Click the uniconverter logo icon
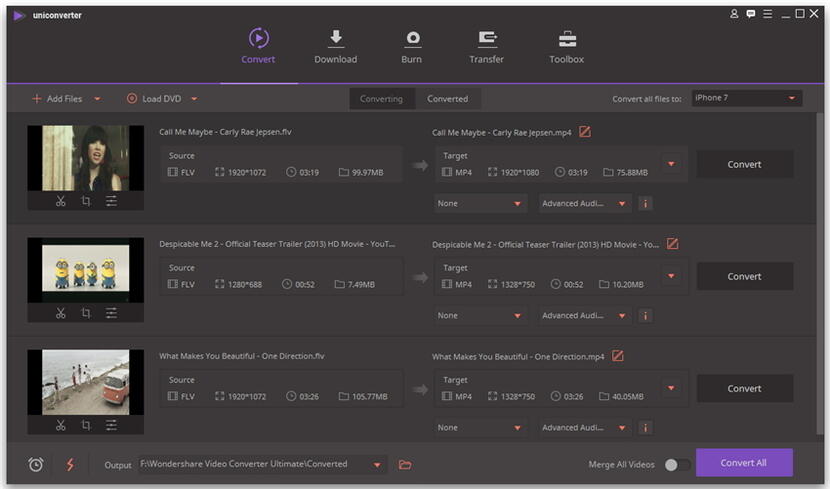The height and width of the screenshot is (489, 830). (19, 15)
